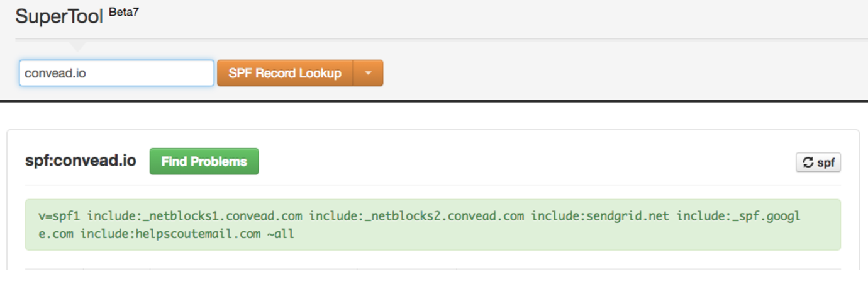Click the spf label on refresh button
This screenshot has width=868, height=286.
(x=826, y=163)
